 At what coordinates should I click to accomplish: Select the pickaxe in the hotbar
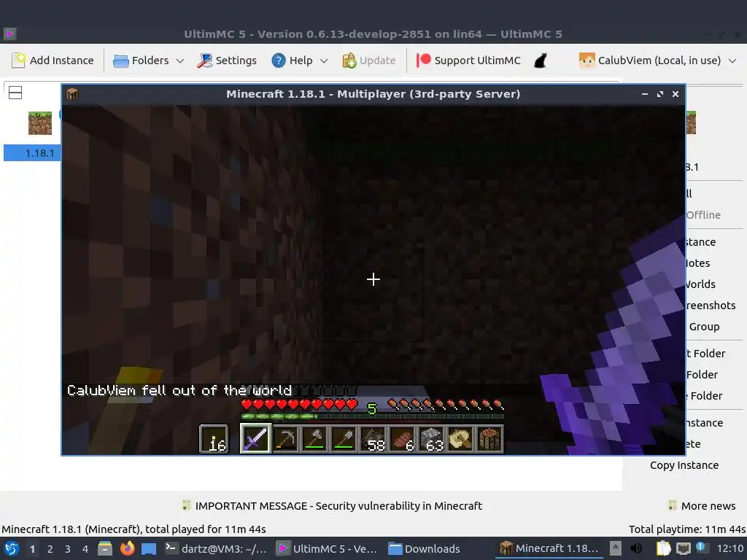[x=285, y=438]
